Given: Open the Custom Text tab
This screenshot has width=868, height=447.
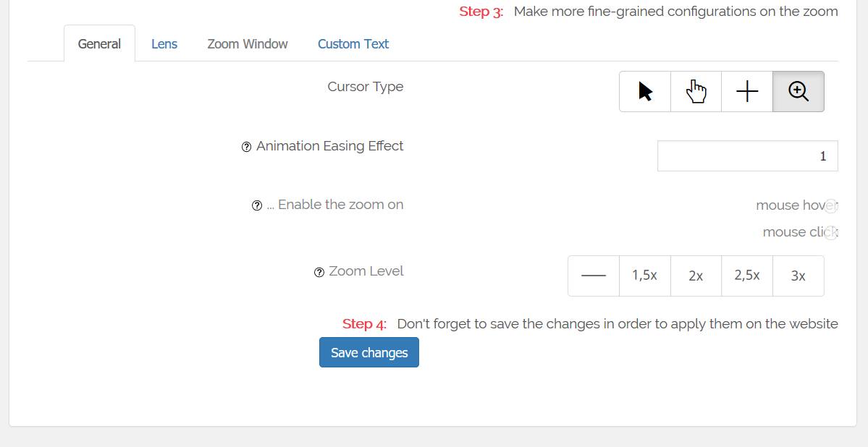Looking at the screenshot, I should [353, 43].
